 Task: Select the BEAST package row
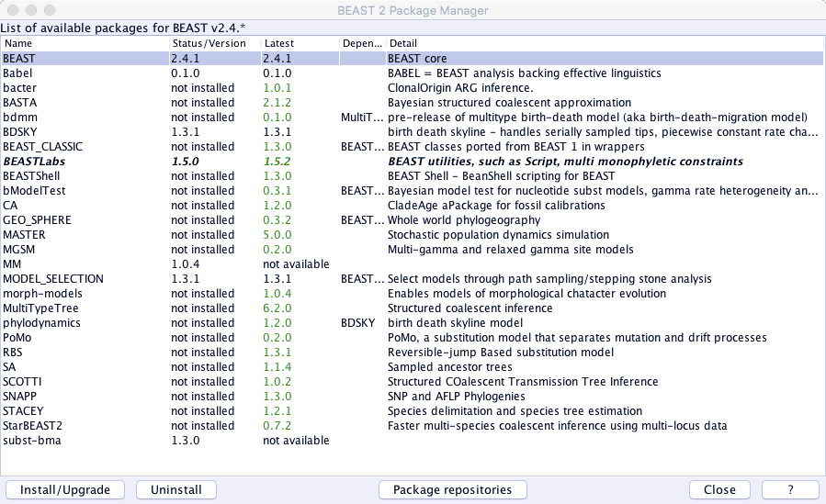(413, 59)
